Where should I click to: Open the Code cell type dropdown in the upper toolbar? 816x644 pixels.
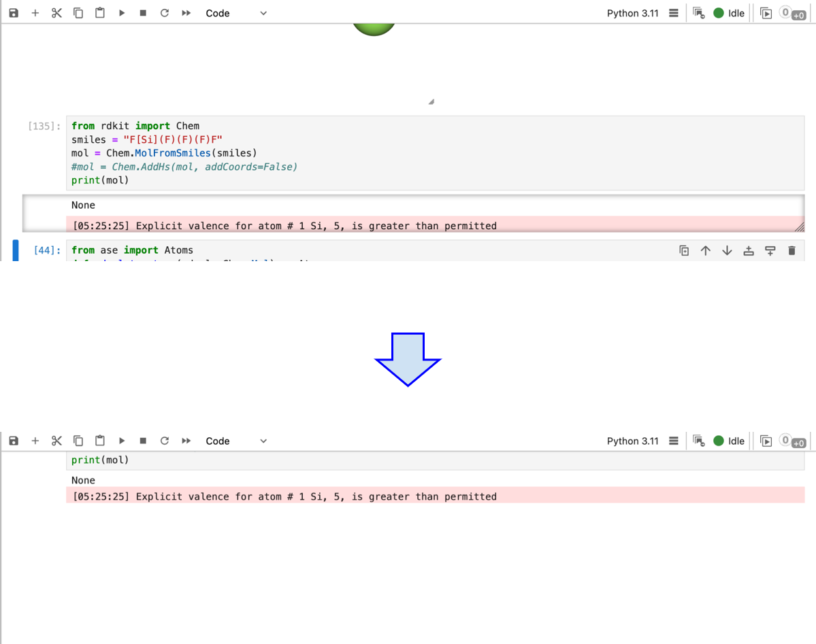pos(236,13)
